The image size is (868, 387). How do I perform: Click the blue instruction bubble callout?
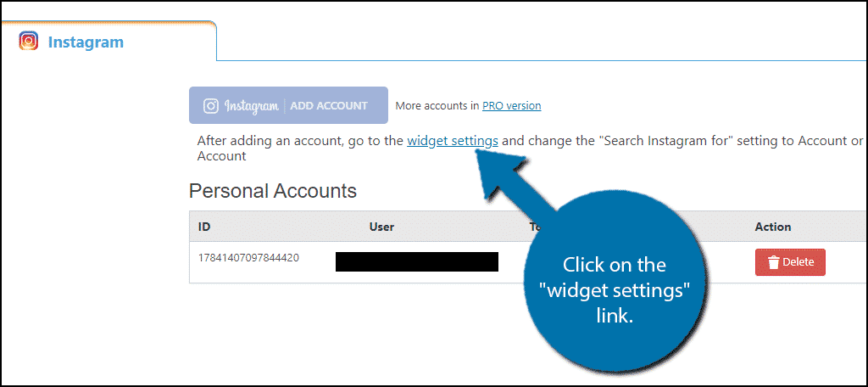614,290
